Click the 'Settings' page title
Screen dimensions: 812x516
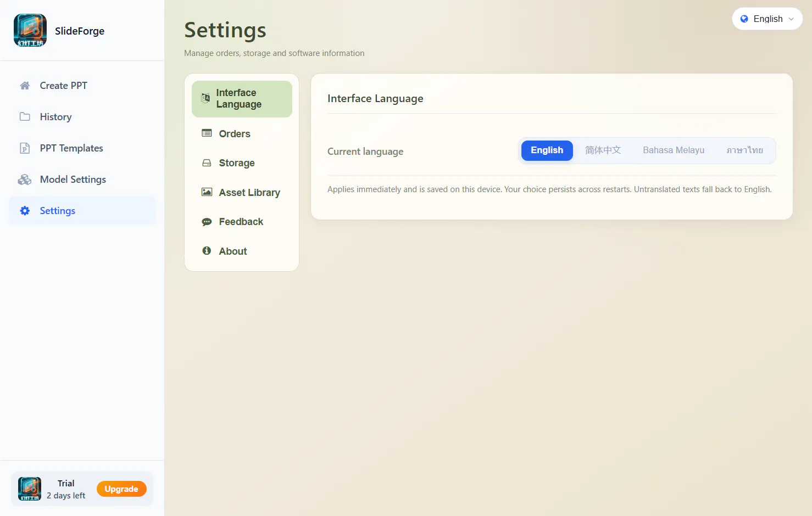pos(225,30)
